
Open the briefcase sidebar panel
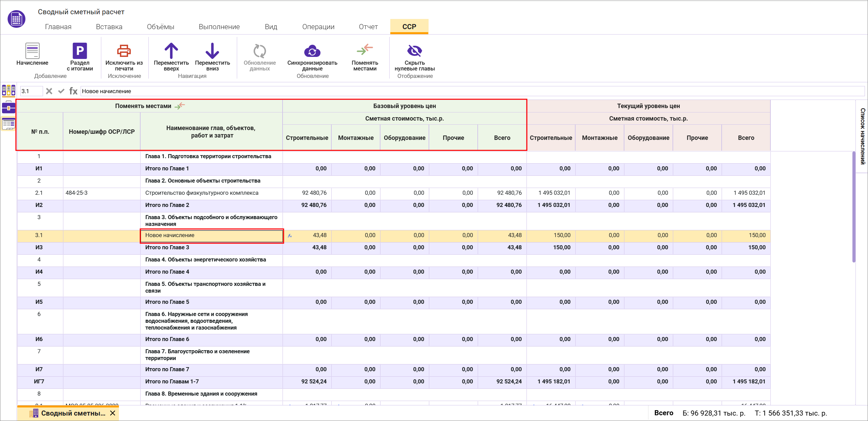point(8,107)
